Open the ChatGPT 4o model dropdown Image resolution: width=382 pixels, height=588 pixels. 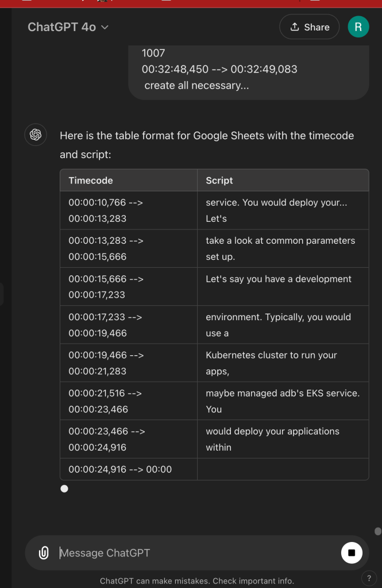tap(68, 27)
